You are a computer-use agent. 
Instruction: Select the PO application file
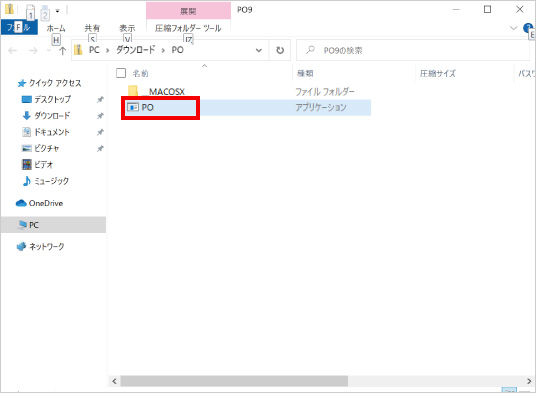[246, 108]
